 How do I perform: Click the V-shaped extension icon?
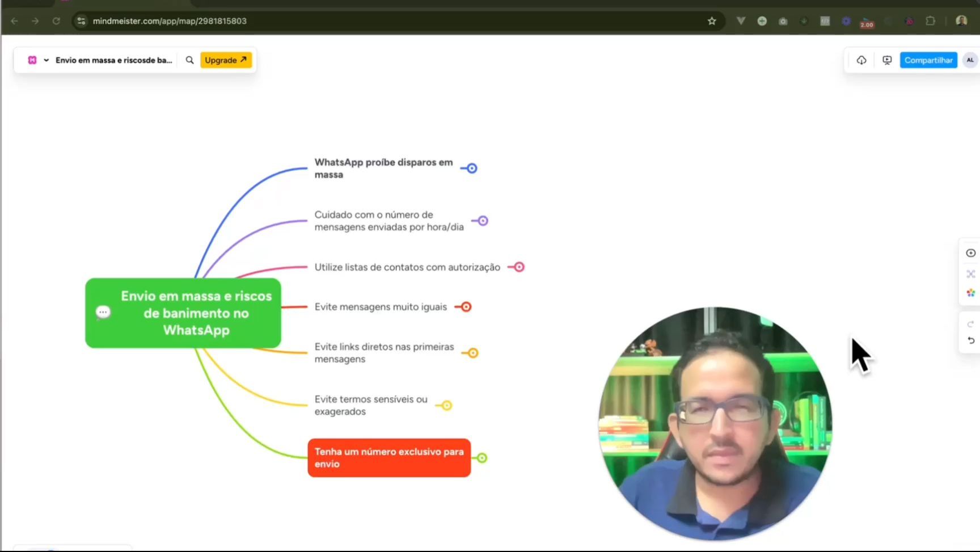click(x=741, y=21)
